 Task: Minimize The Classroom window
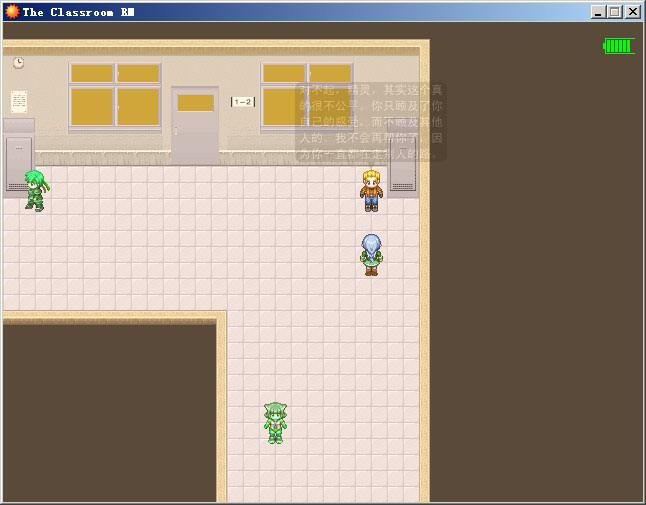[598, 12]
